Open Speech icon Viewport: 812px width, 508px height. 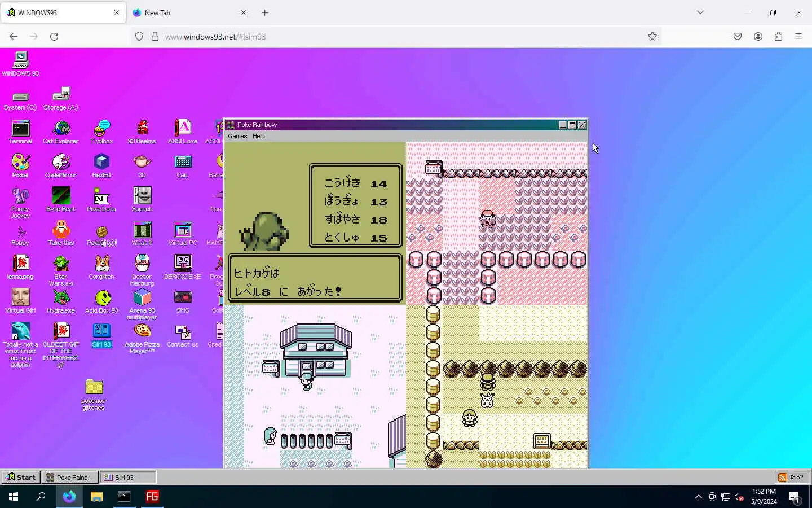142,200
